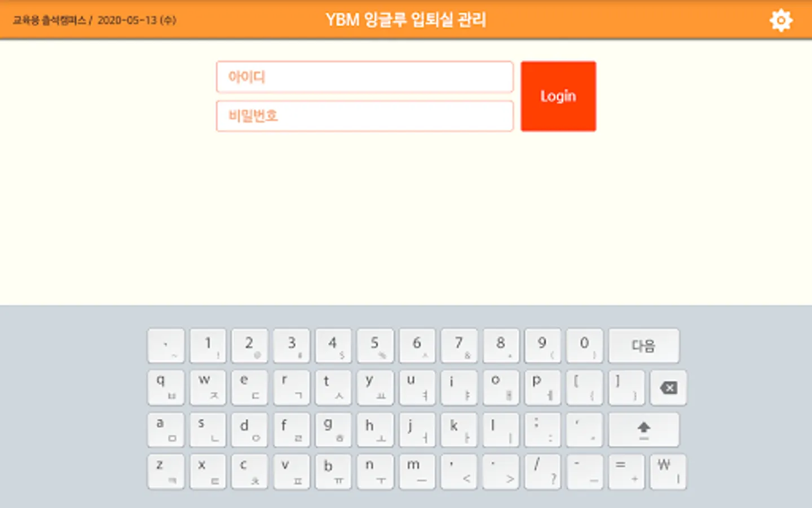Tap the period key with > symbol
This screenshot has width=812, height=508.
[x=501, y=472]
